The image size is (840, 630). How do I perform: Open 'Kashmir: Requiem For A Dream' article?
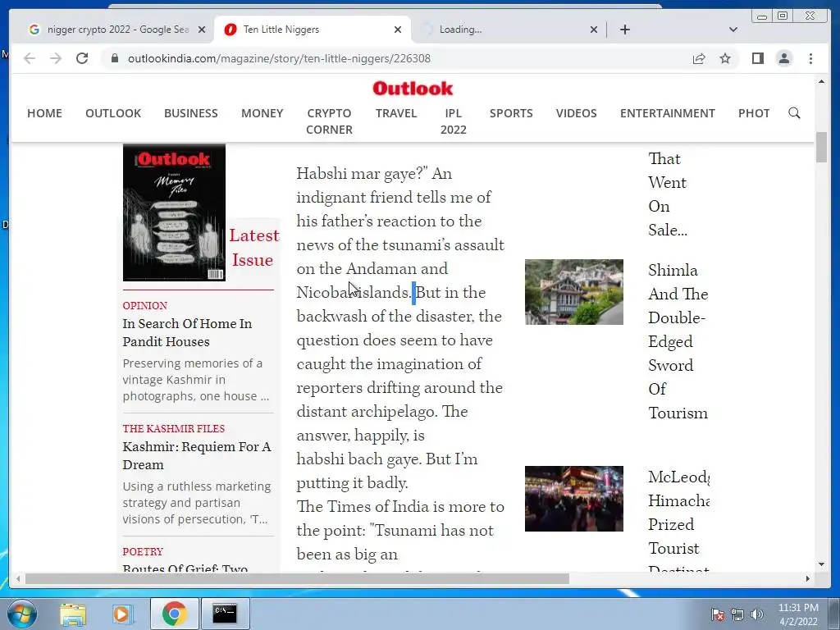click(197, 455)
